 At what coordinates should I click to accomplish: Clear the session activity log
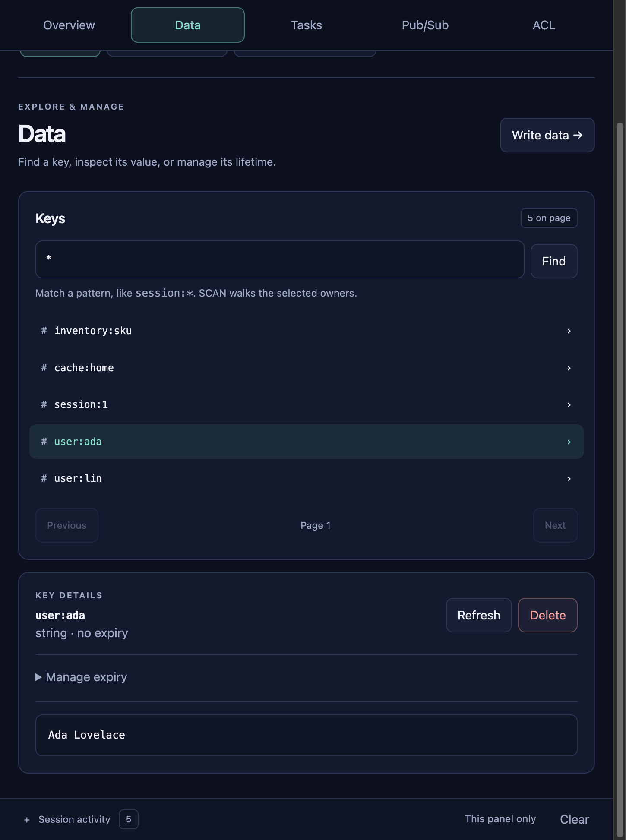[x=574, y=819]
